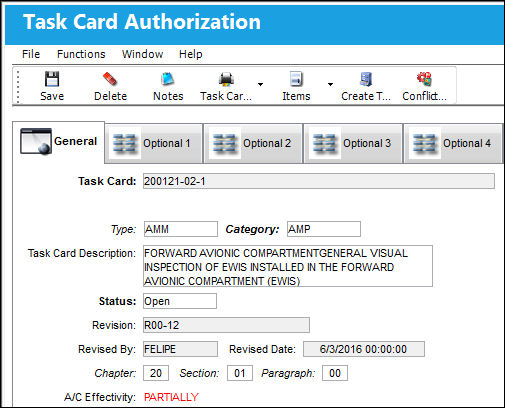
Task: Click the Status field showing Open
Action: [x=180, y=301]
